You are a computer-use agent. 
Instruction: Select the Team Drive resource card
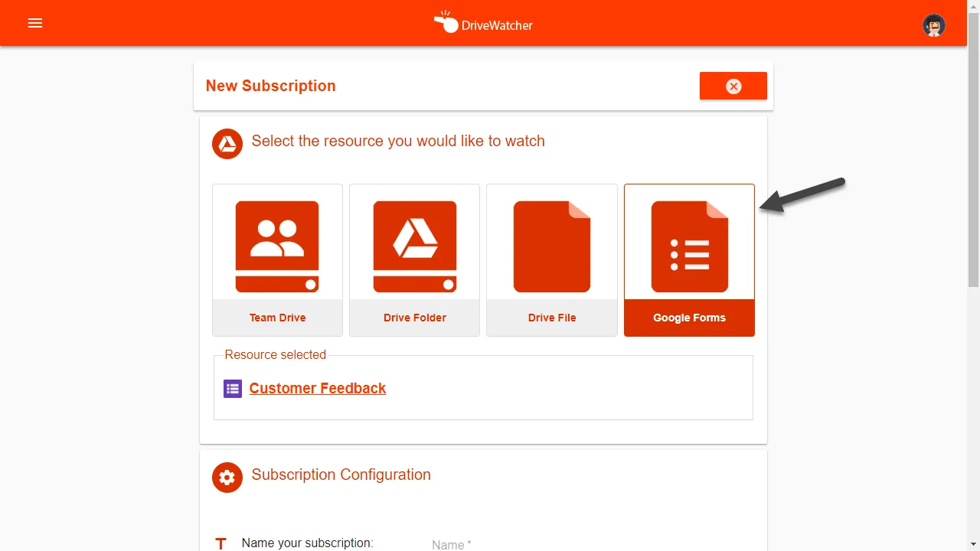pyautogui.click(x=277, y=260)
